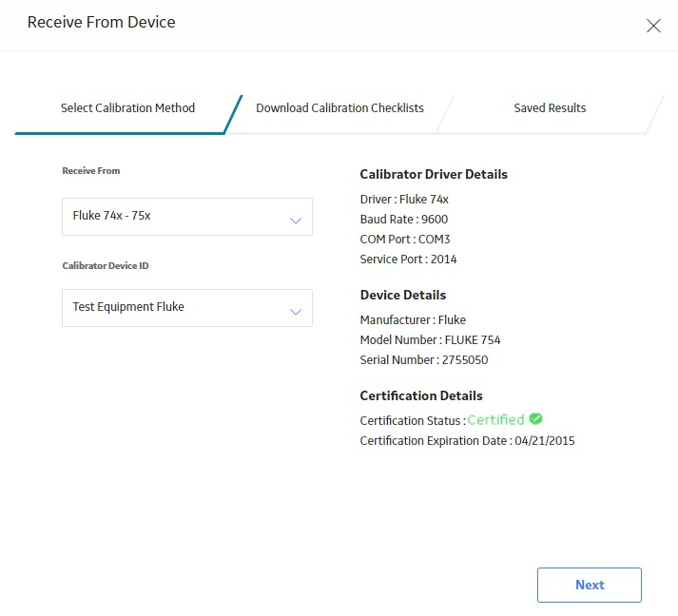Image resolution: width=678 pixels, height=616 pixels.
Task: Switch to Download Calibration Checklists tab
Action: point(339,108)
